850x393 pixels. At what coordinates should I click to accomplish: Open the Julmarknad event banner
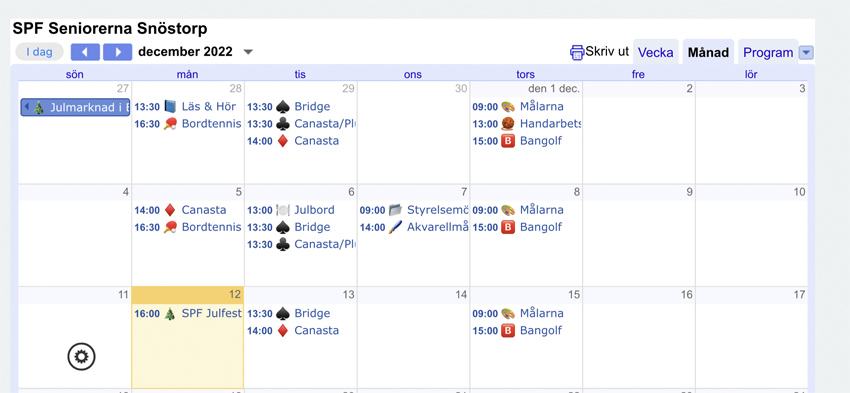pos(75,107)
